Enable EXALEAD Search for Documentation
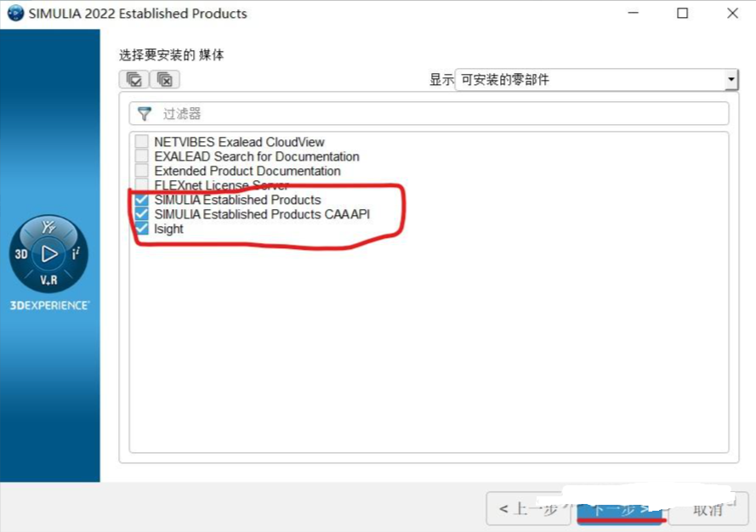 coord(141,156)
